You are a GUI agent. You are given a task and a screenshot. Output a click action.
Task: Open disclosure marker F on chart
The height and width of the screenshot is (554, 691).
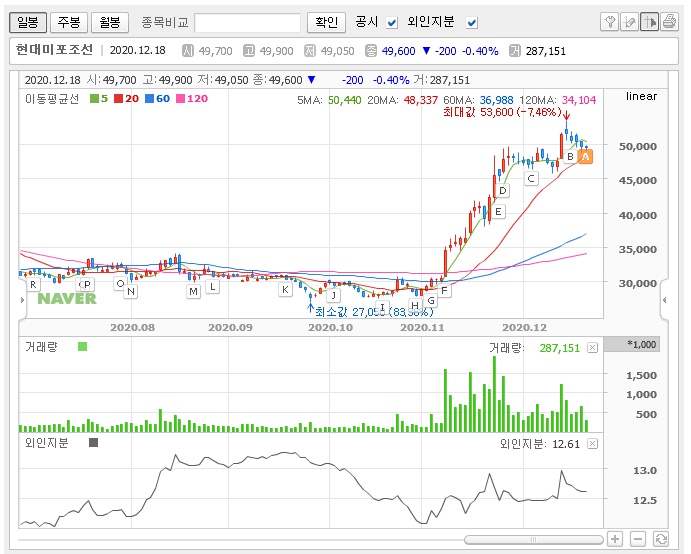click(444, 290)
